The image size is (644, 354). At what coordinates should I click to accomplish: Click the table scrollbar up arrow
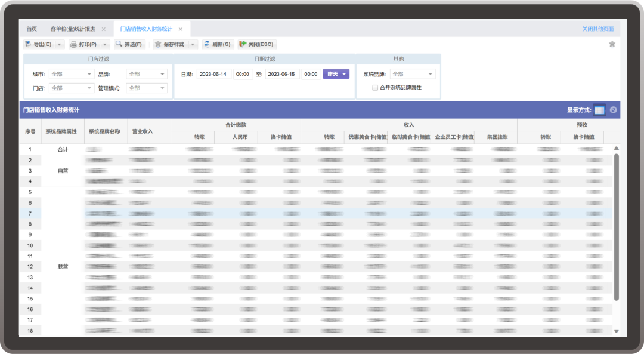tap(616, 149)
